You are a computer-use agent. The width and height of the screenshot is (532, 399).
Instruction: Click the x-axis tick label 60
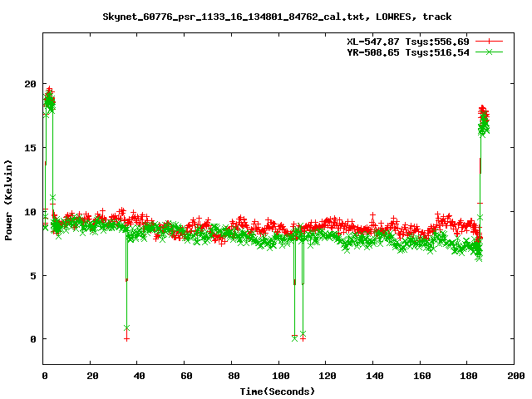click(x=186, y=376)
